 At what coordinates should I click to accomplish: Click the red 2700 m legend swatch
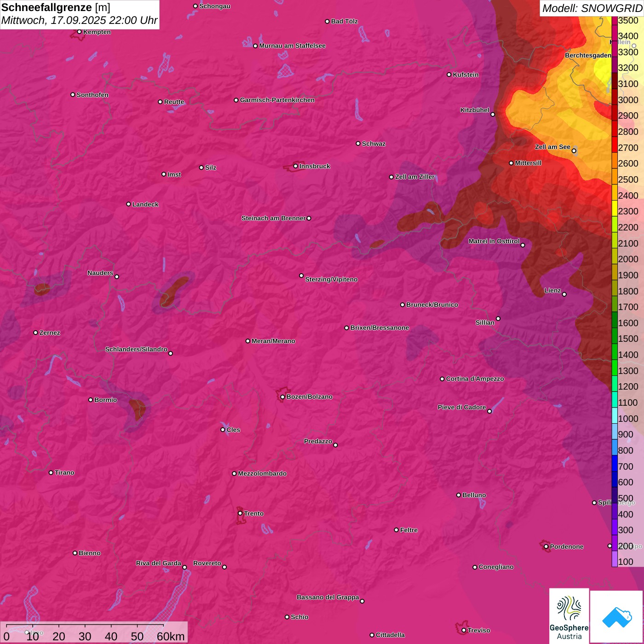(614, 144)
